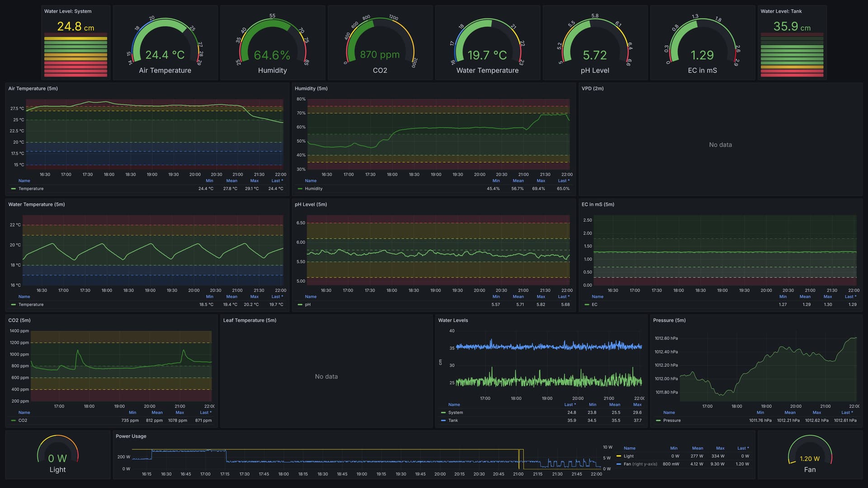This screenshot has height=488, width=868.
Task: Click the Water Level: Tank bar gauge
Action: point(792,54)
